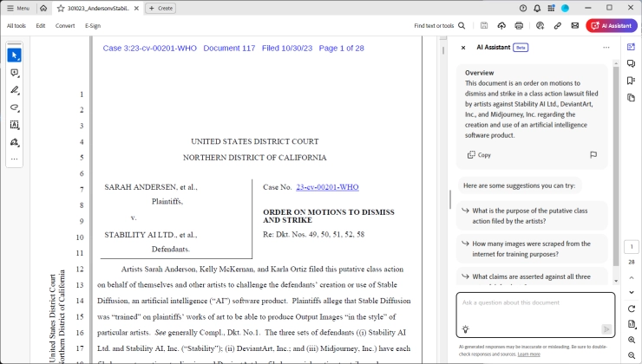Click the document vertical scrollbar thumb

coord(443,51)
